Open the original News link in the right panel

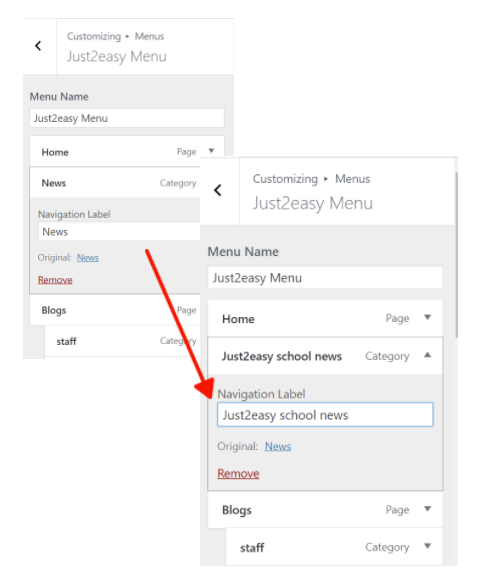click(277, 446)
